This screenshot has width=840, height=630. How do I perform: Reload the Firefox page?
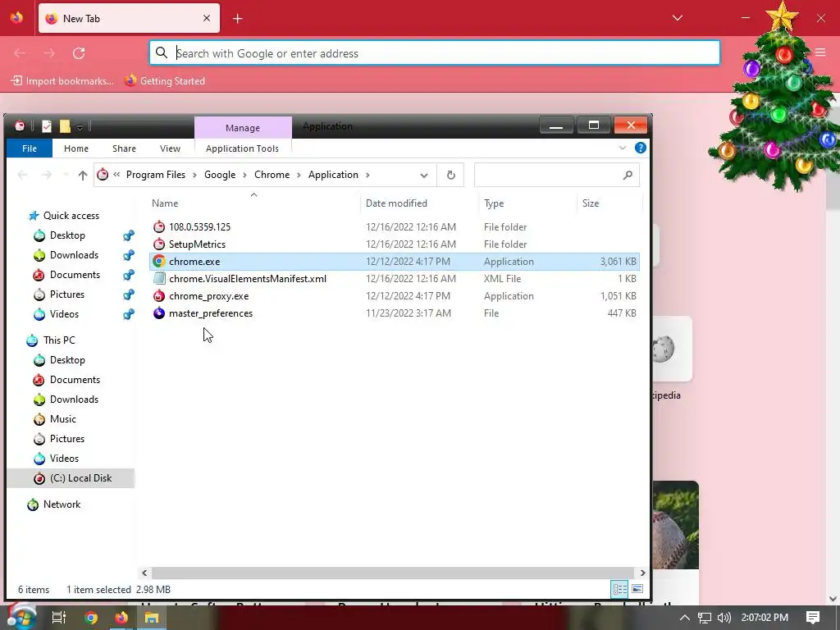click(79, 53)
